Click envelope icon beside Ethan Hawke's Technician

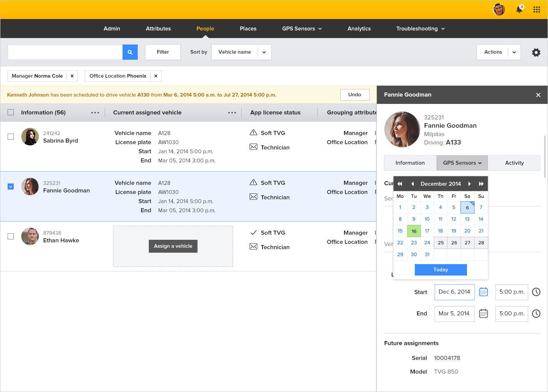click(253, 247)
